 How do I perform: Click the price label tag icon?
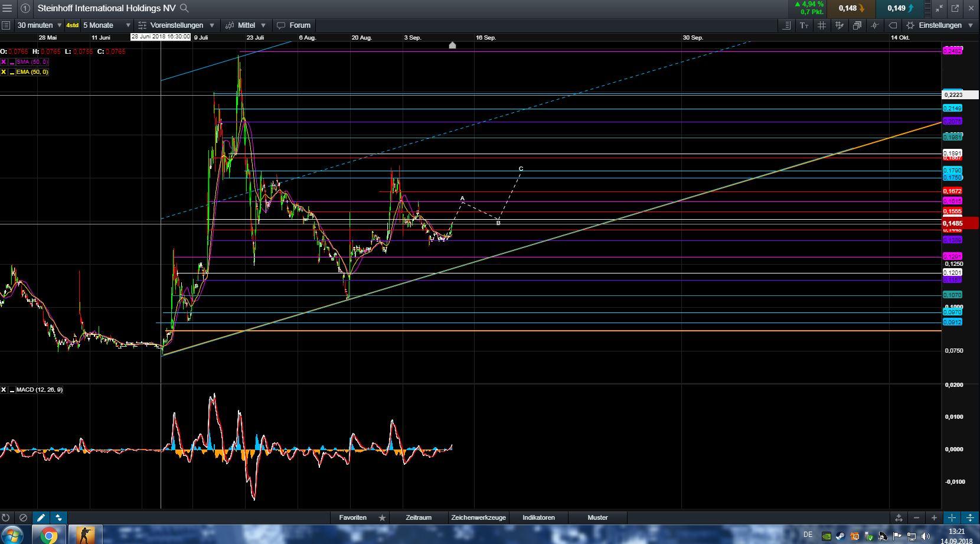(x=893, y=25)
